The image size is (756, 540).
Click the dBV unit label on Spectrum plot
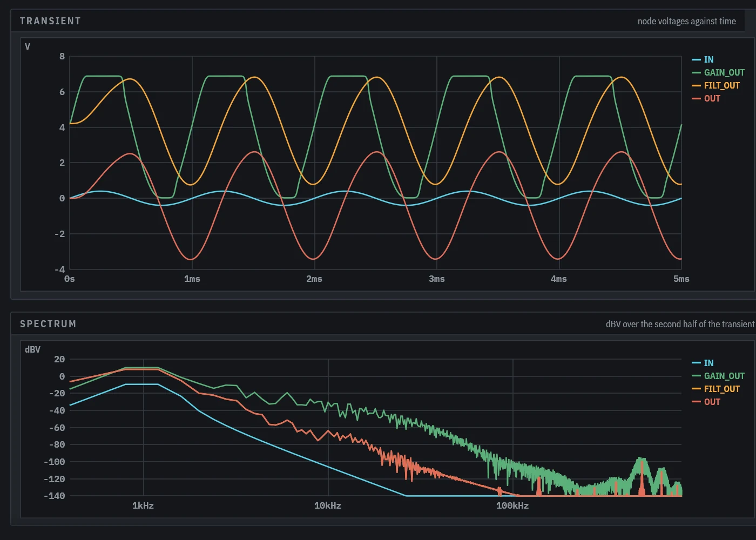(x=32, y=350)
